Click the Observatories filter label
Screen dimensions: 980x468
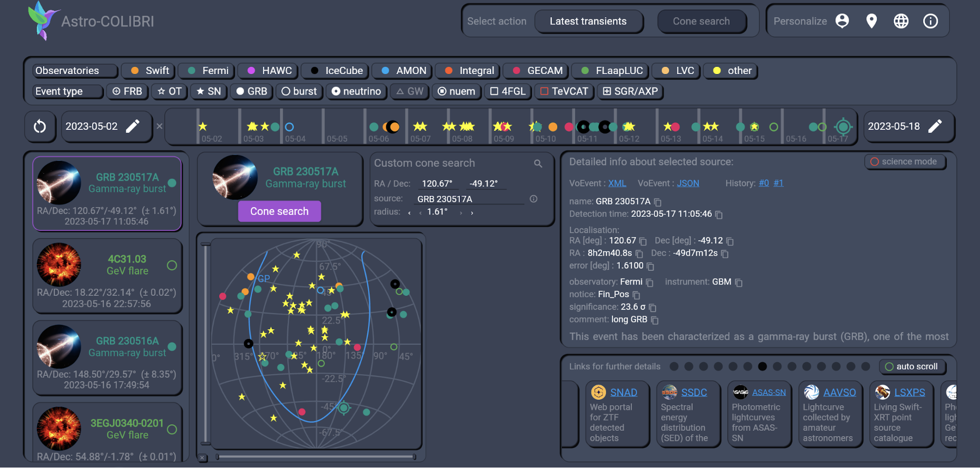coord(75,71)
